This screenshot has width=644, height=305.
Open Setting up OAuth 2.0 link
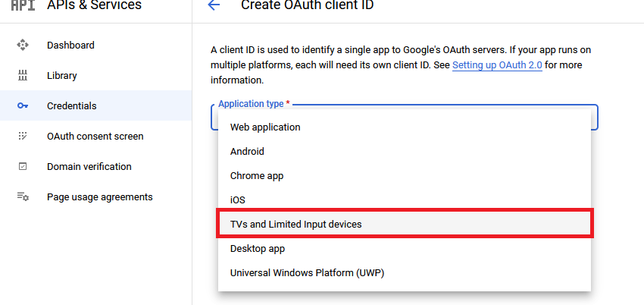[497, 65]
